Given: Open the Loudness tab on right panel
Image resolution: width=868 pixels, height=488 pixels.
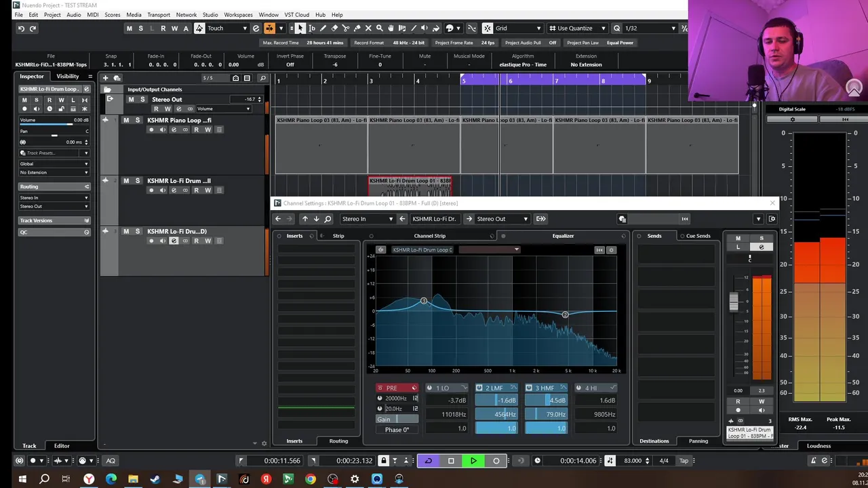Looking at the screenshot, I should click(x=818, y=446).
